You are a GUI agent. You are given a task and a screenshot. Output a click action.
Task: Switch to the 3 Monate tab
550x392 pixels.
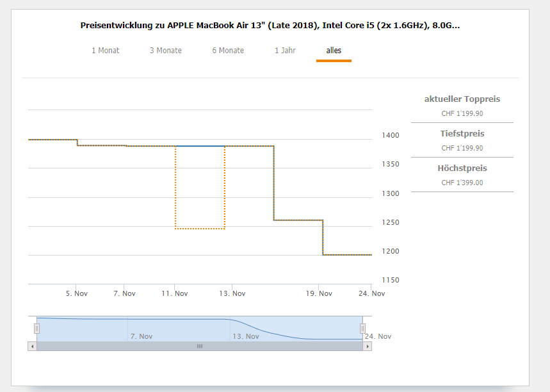pos(166,51)
